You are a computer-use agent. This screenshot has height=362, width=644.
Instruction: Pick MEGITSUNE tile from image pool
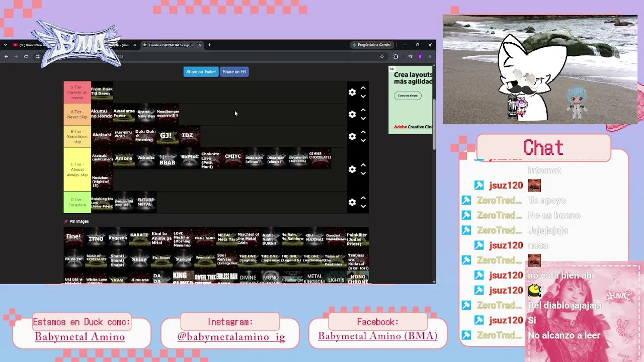coord(205,238)
